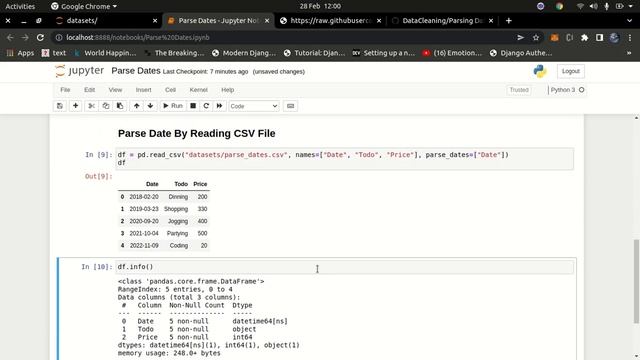Open the World Happin... bookmark
Screen dimensions: 640x360
click(105, 53)
